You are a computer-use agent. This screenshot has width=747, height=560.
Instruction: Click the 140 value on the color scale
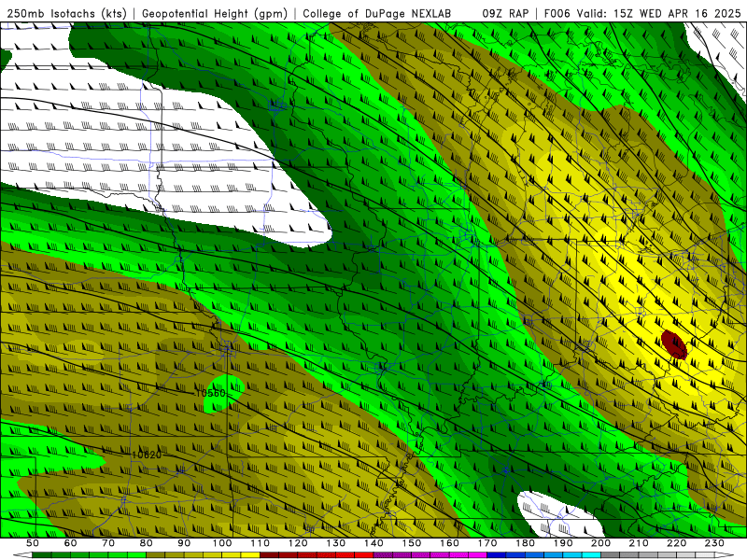pyautogui.click(x=373, y=543)
